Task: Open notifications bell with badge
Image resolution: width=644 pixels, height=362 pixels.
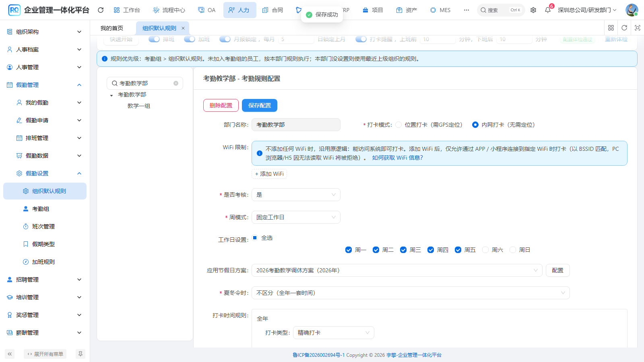Action: pyautogui.click(x=548, y=10)
